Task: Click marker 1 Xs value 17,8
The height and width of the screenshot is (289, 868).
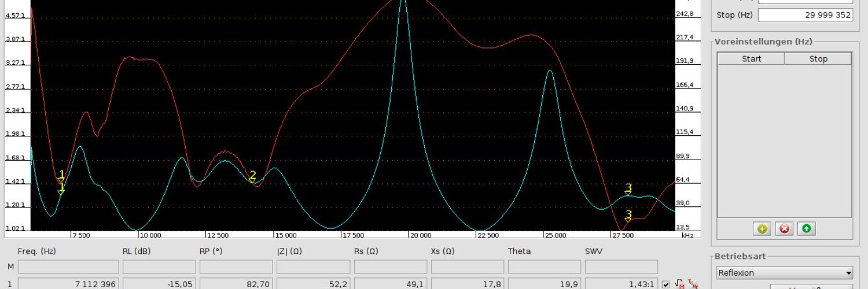Action: pyautogui.click(x=467, y=284)
